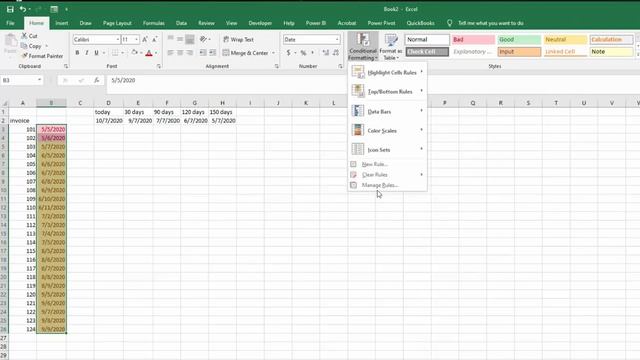Click the Fill Color paint bucket
Screen dimensions: 640x360
134,53
